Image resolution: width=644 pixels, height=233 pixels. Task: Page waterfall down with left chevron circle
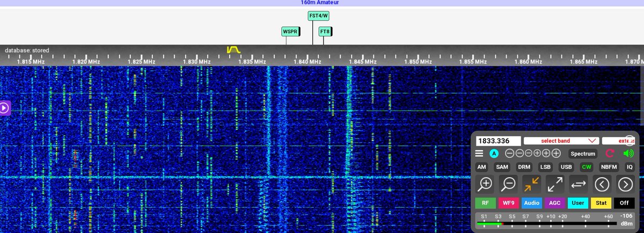(602, 185)
